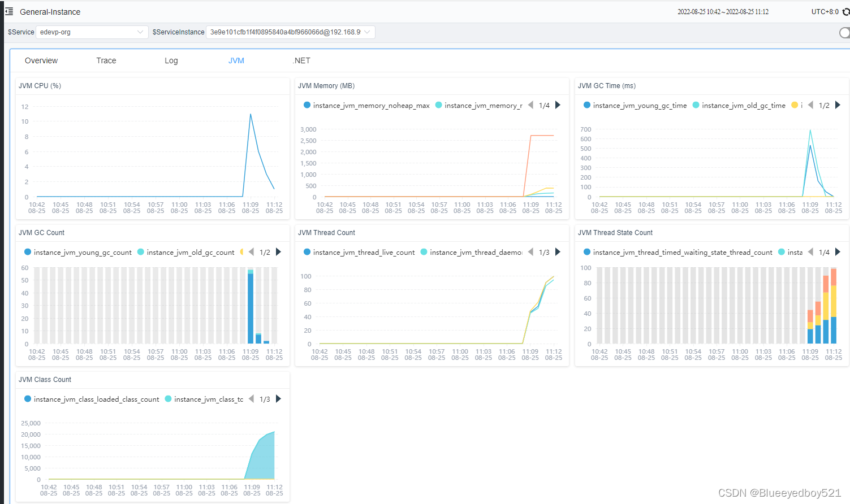Image resolution: width=850 pixels, height=504 pixels.
Task: Go to previous legend page in JVM Memory
Action: (x=530, y=105)
